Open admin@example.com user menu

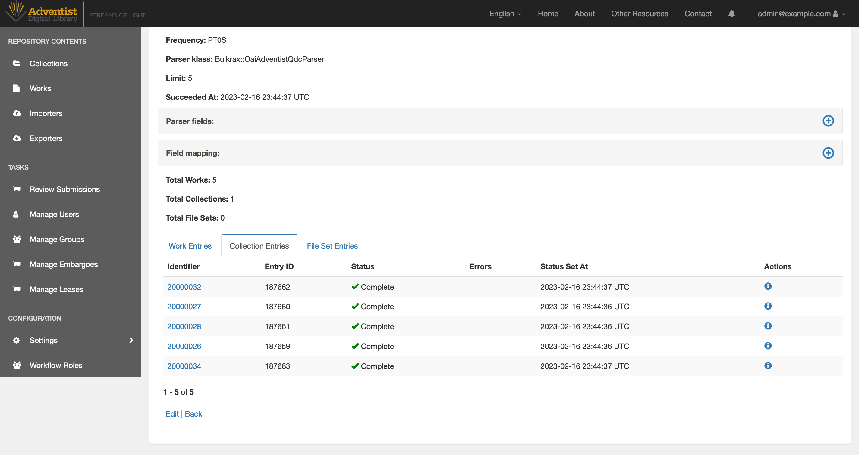point(801,14)
